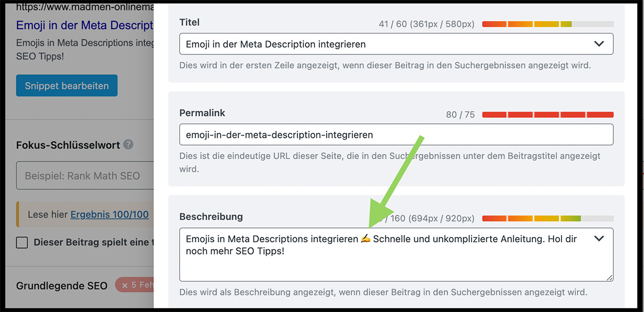Expand the Beschreibung variables dropdown arrow

(599, 239)
